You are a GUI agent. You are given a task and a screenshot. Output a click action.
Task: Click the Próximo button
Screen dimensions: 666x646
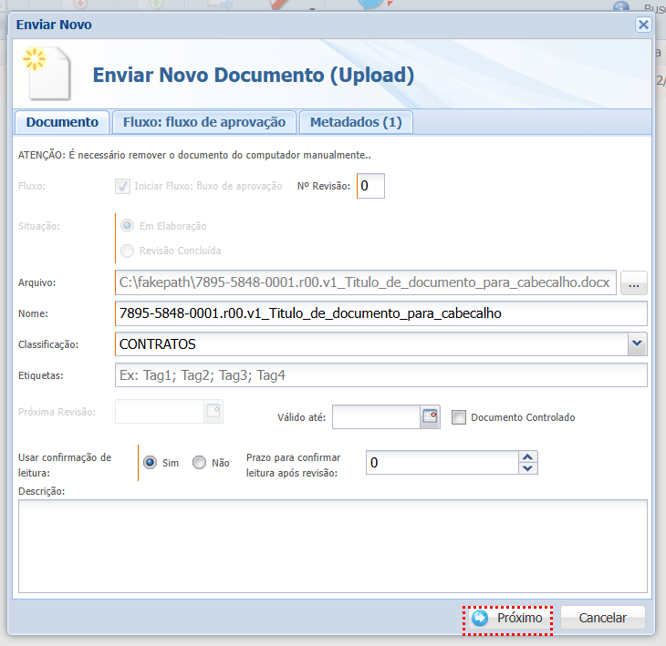508,618
